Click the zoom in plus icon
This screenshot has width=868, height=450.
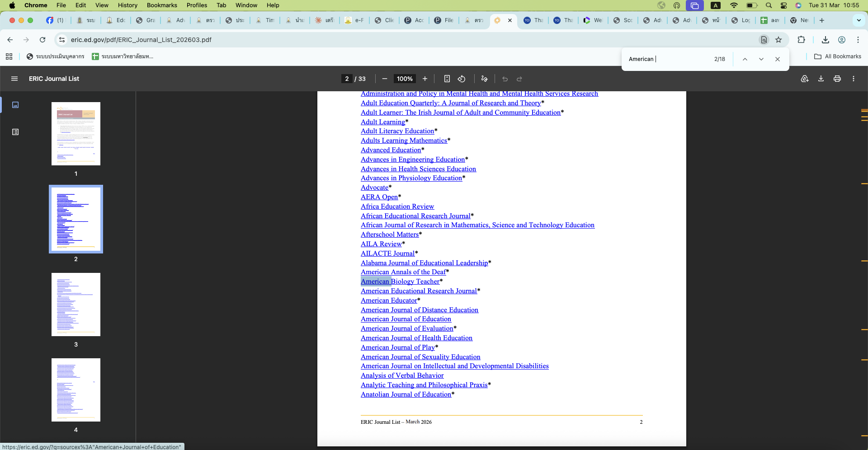coord(425,79)
